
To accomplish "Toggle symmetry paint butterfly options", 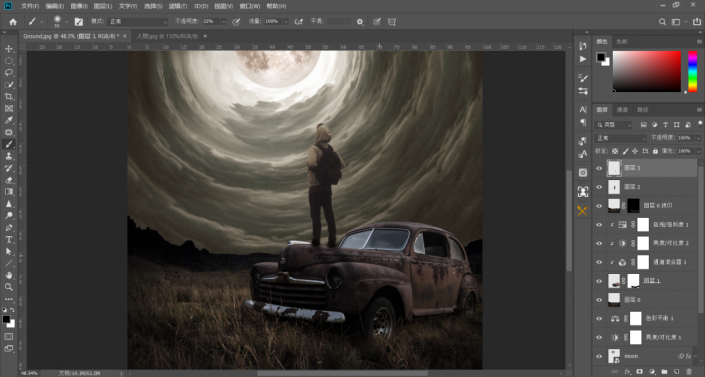I will click(392, 22).
